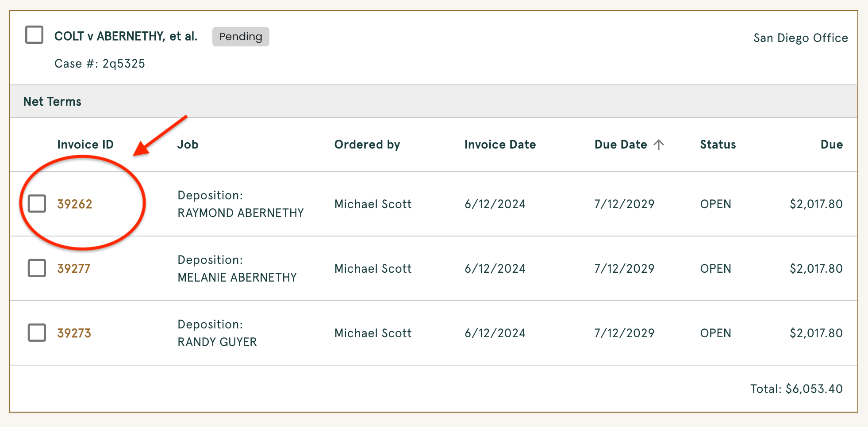Sort by the Status column header

[x=718, y=145]
